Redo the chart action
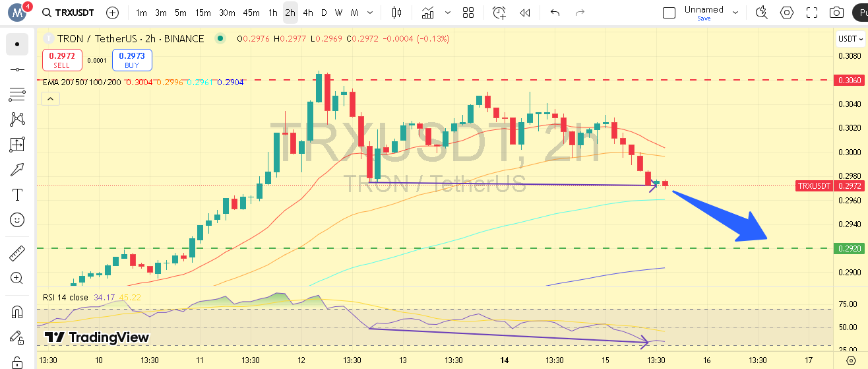 point(580,13)
